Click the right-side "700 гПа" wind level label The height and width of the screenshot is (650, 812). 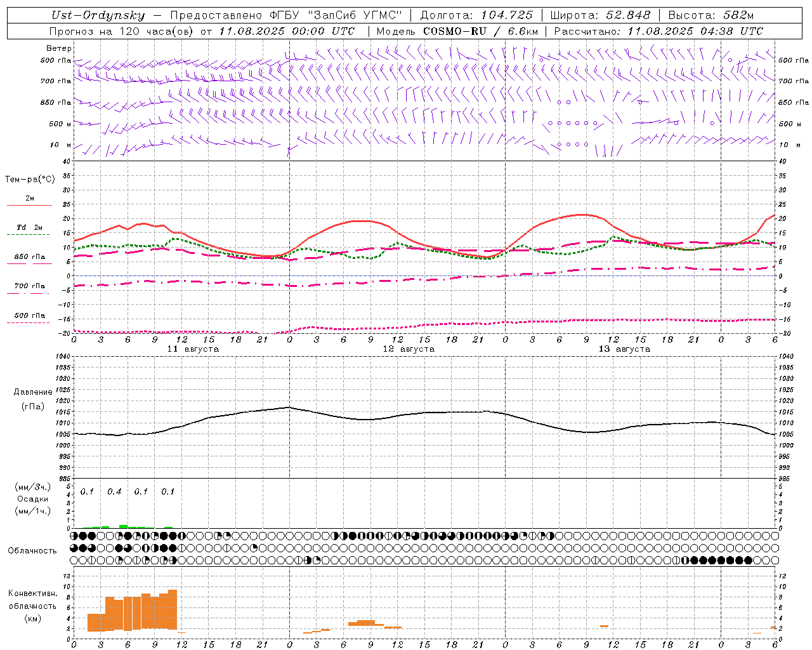click(x=794, y=81)
